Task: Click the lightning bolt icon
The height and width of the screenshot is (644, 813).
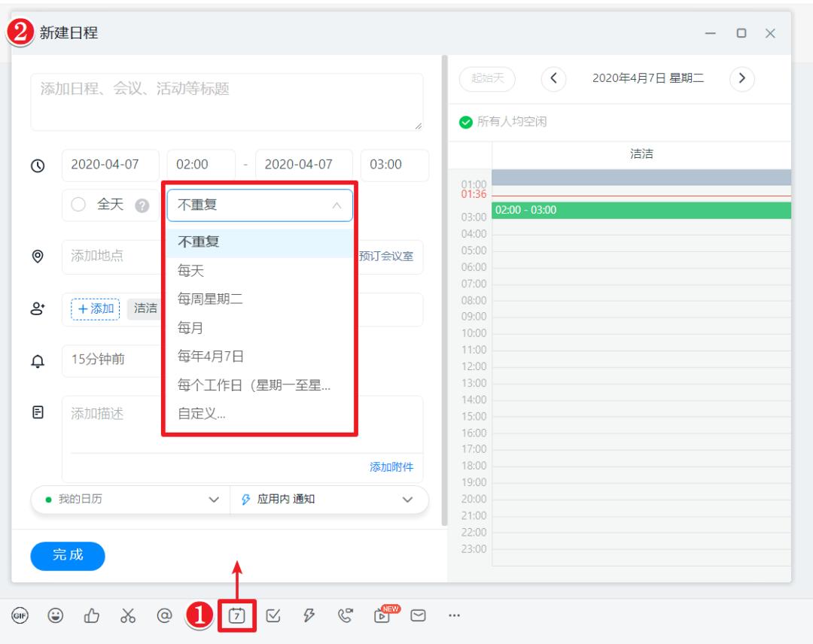Action: pyautogui.click(x=309, y=615)
